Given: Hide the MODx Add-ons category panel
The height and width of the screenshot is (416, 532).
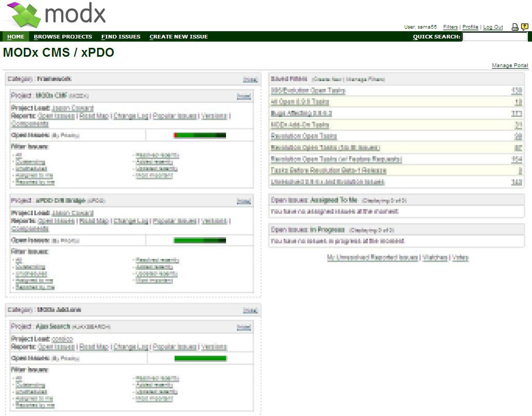Looking at the screenshot, I should point(250,310).
